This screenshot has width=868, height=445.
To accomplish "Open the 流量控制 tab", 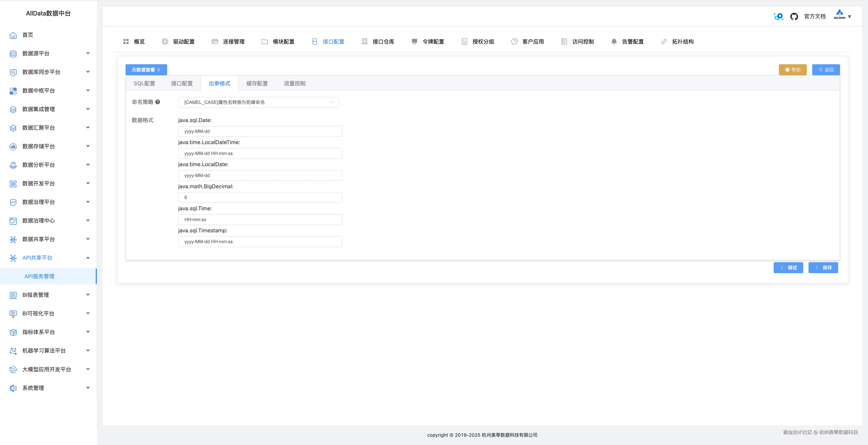I will pos(294,83).
